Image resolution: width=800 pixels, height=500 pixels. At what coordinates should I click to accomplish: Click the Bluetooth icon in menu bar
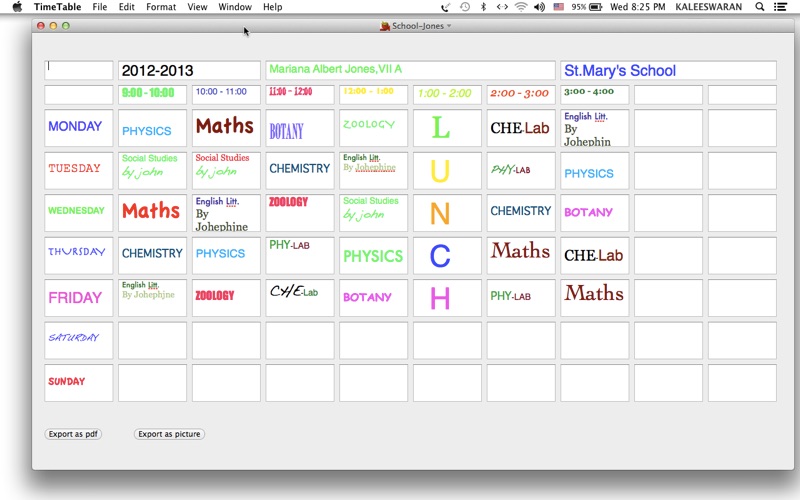[x=483, y=7]
